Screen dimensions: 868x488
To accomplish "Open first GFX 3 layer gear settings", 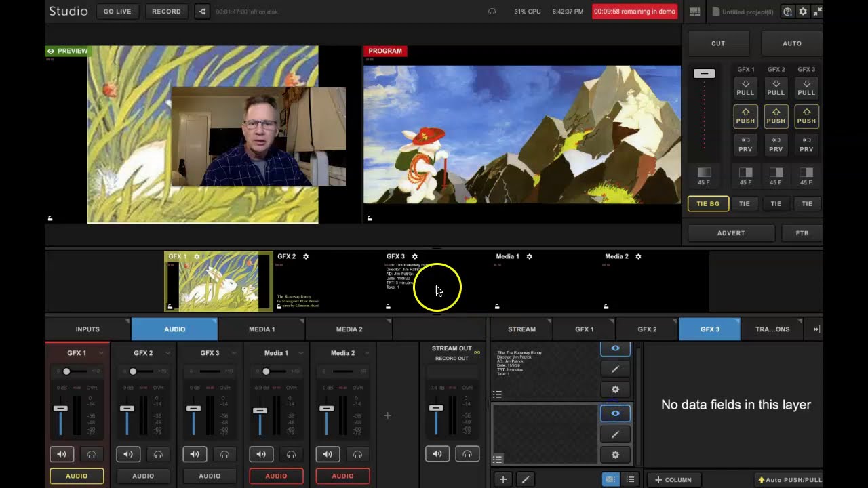I will point(615,390).
